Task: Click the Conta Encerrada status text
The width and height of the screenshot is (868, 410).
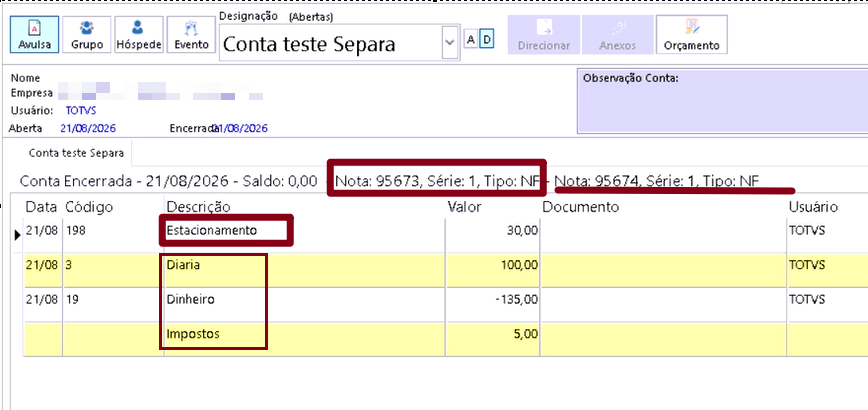Action: [x=168, y=181]
